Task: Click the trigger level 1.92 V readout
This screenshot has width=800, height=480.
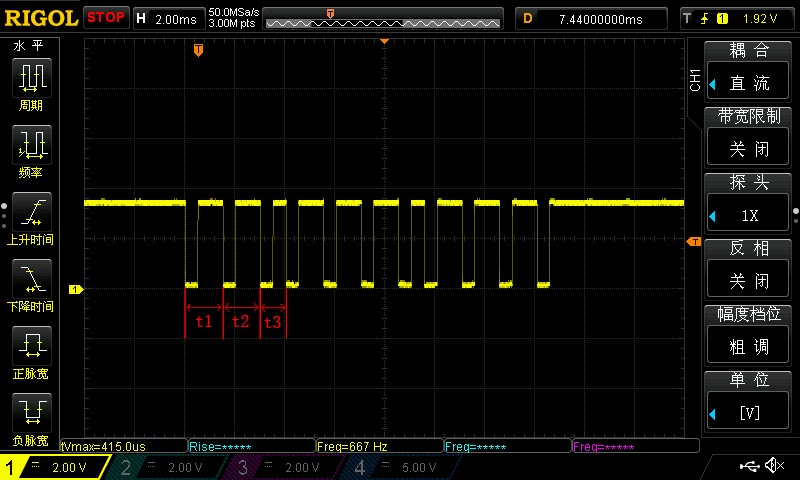Action: click(x=760, y=19)
